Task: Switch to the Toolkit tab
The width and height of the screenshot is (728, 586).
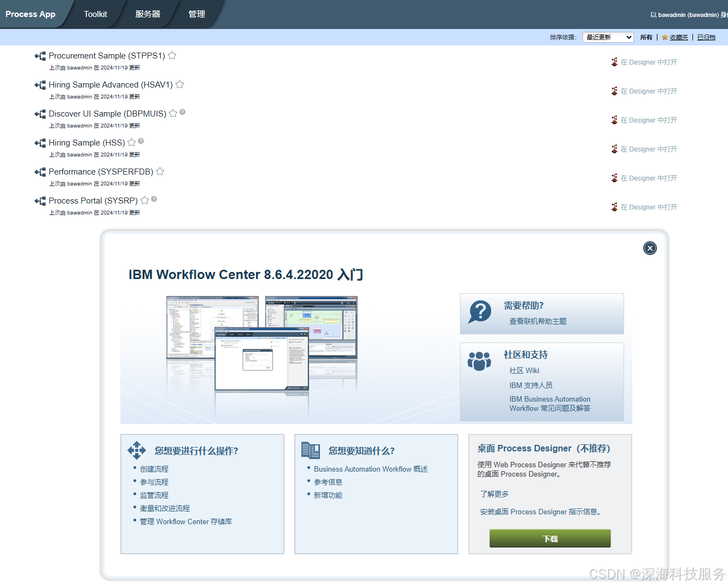Action: coord(96,14)
